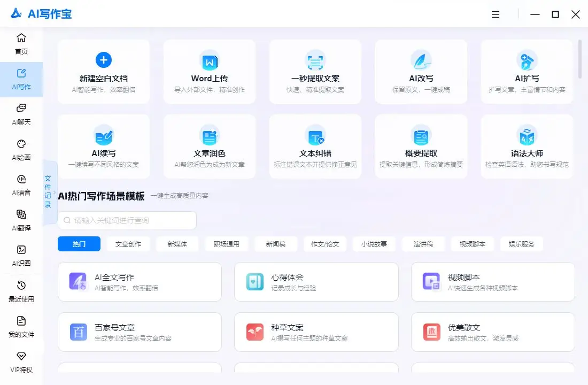Go to the 首页 home icon

(x=21, y=38)
